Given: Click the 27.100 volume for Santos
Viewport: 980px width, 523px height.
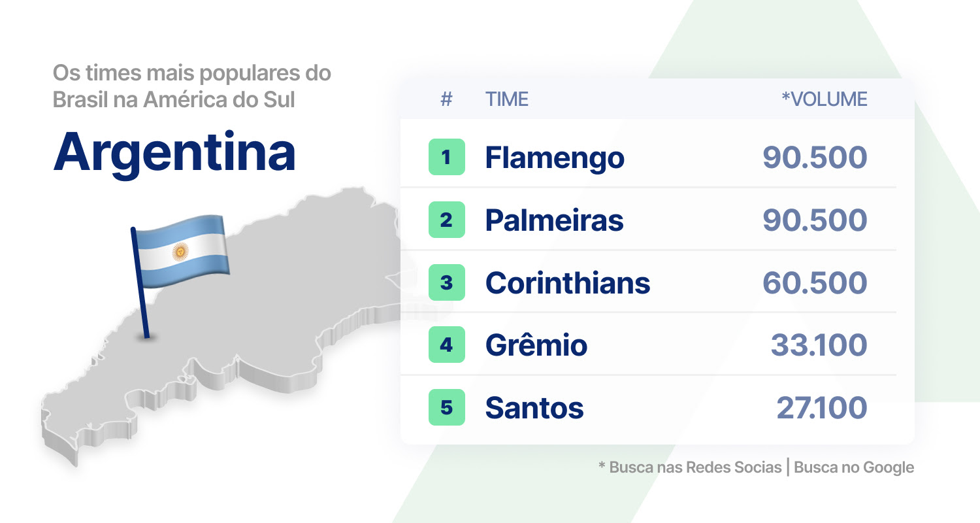Looking at the screenshot, I should [x=822, y=408].
